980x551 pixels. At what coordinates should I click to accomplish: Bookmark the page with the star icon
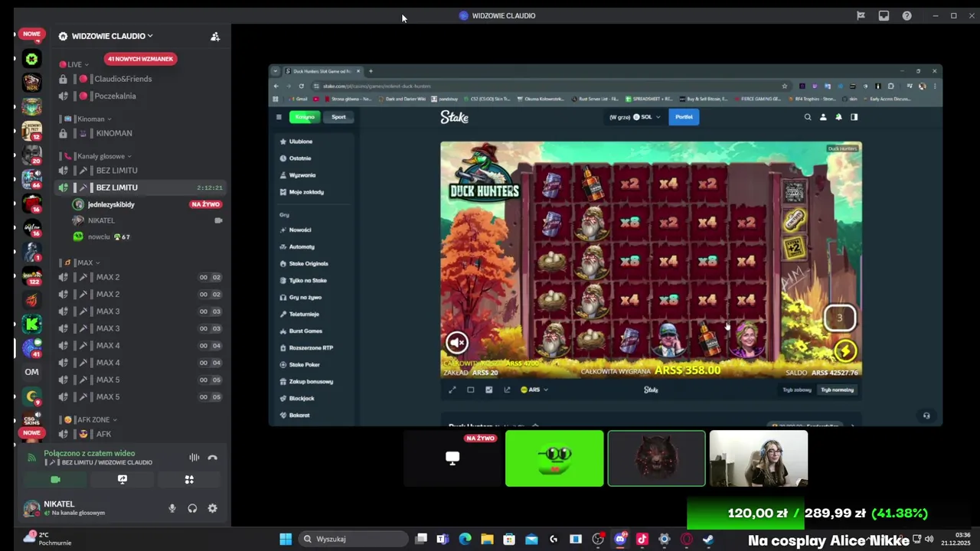[784, 86]
